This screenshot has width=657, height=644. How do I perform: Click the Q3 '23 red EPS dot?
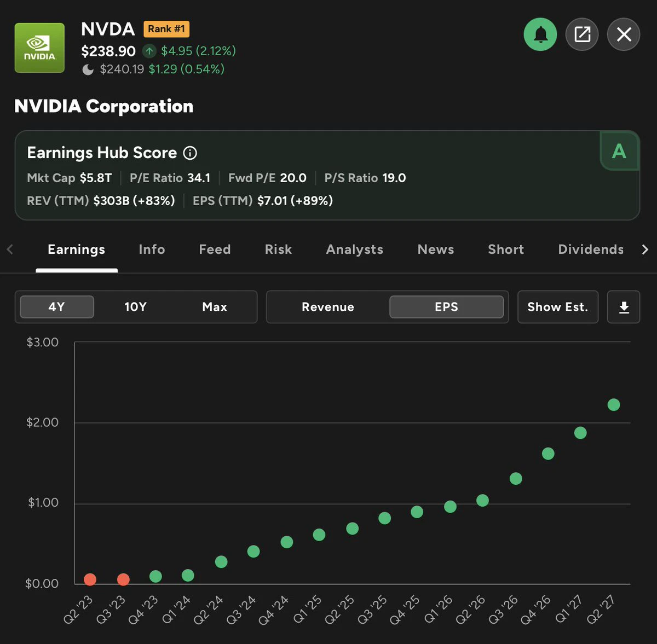pos(123,579)
